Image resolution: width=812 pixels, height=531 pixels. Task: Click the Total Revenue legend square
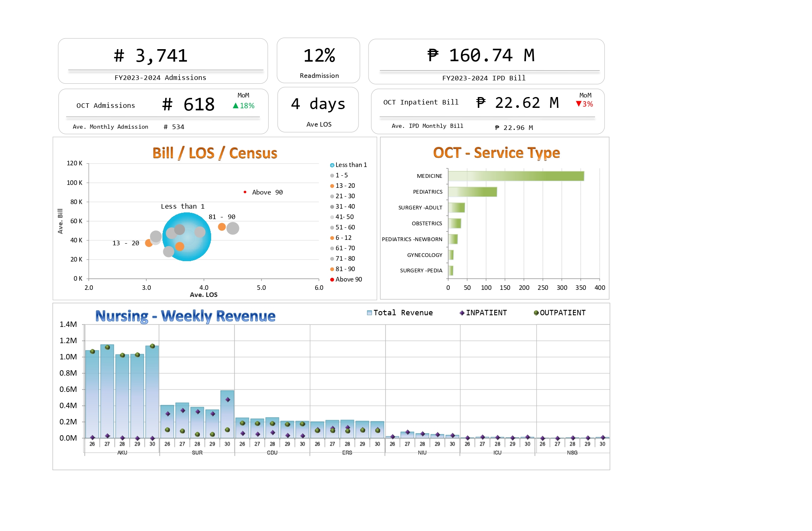click(x=369, y=313)
